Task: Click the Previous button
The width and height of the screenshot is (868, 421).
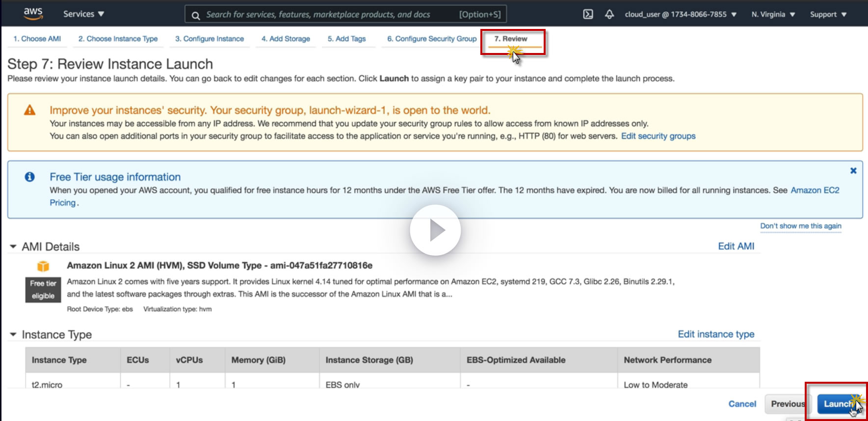Action: (x=787, y=404)
